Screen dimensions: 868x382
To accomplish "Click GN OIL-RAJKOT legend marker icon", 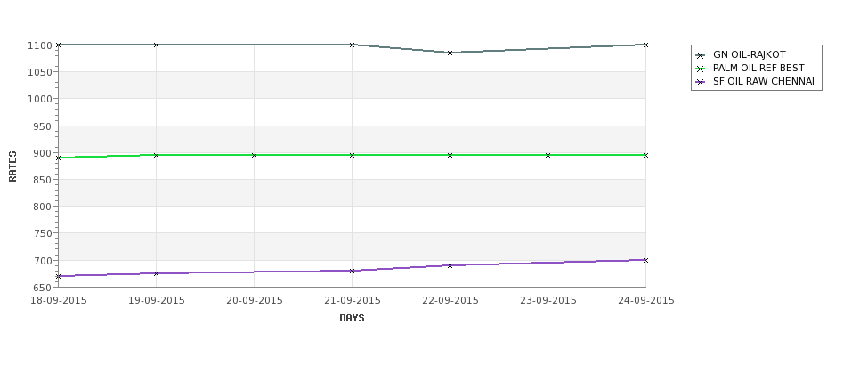I will (701, 55).
